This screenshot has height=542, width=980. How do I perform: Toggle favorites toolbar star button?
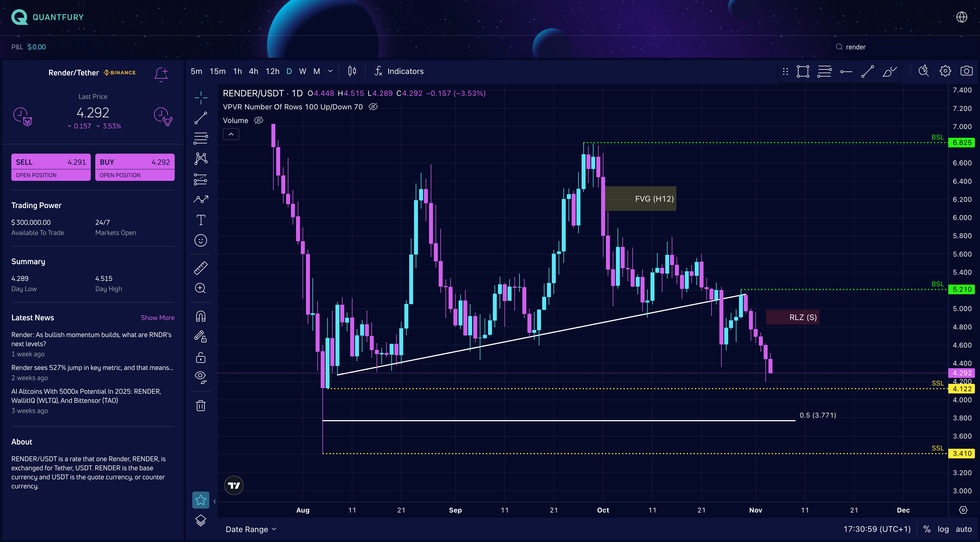(200, 500)
